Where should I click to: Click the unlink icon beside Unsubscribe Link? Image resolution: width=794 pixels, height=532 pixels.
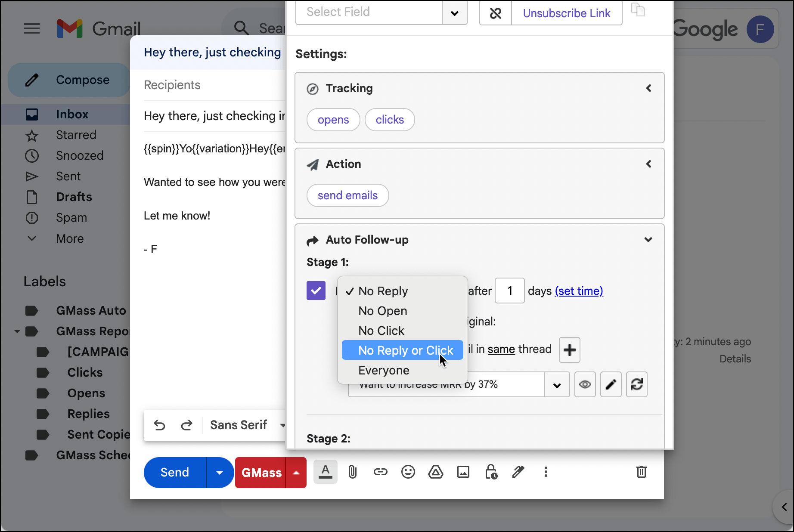(496, 13)
